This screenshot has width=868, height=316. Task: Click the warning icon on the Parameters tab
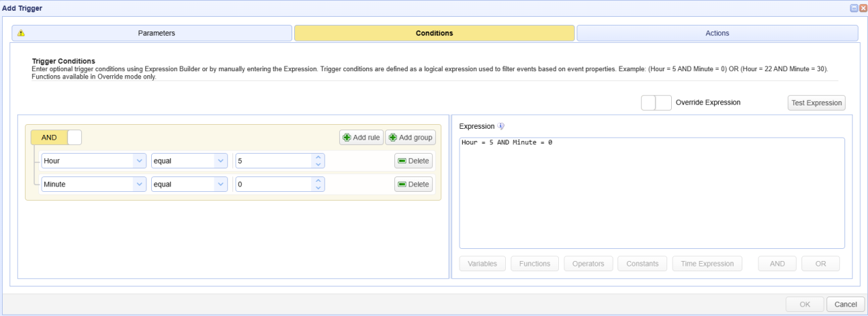pos(21,33)
